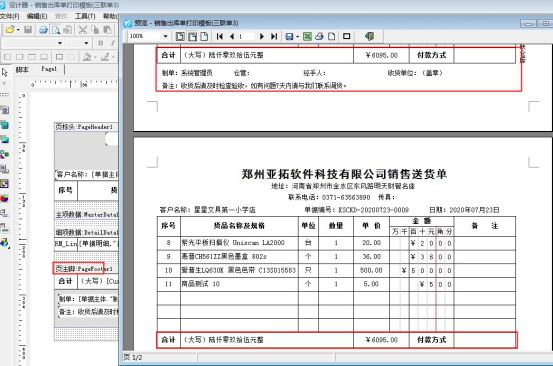Go to the next preview page
This screenshot has height=366, width=553.
click(x=262, y=36)
